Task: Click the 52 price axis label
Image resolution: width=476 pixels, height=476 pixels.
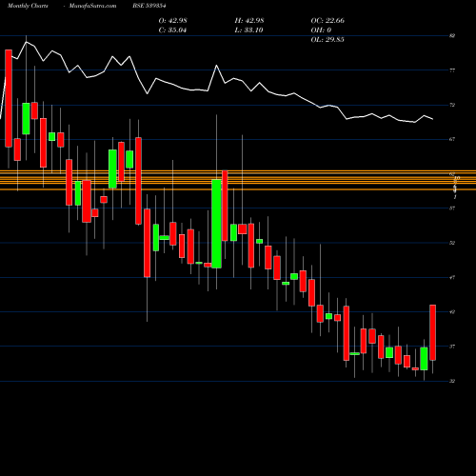Action: pyautogui.click(x=452, y=243)
